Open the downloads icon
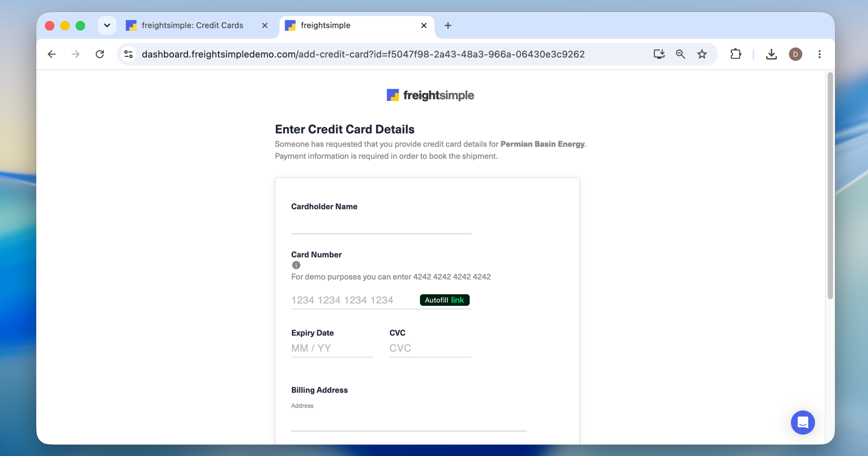Viewport: 868px width, 456px height. (771, 54)
